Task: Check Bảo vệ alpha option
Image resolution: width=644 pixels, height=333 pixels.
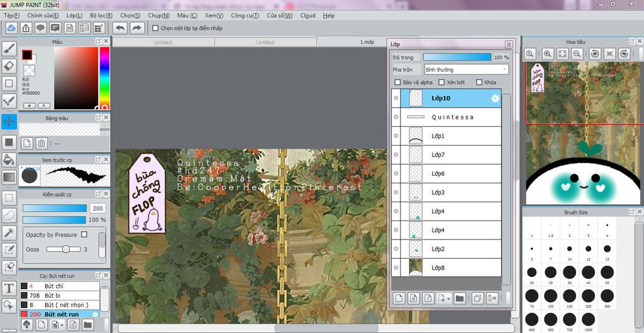Action: 397,82
